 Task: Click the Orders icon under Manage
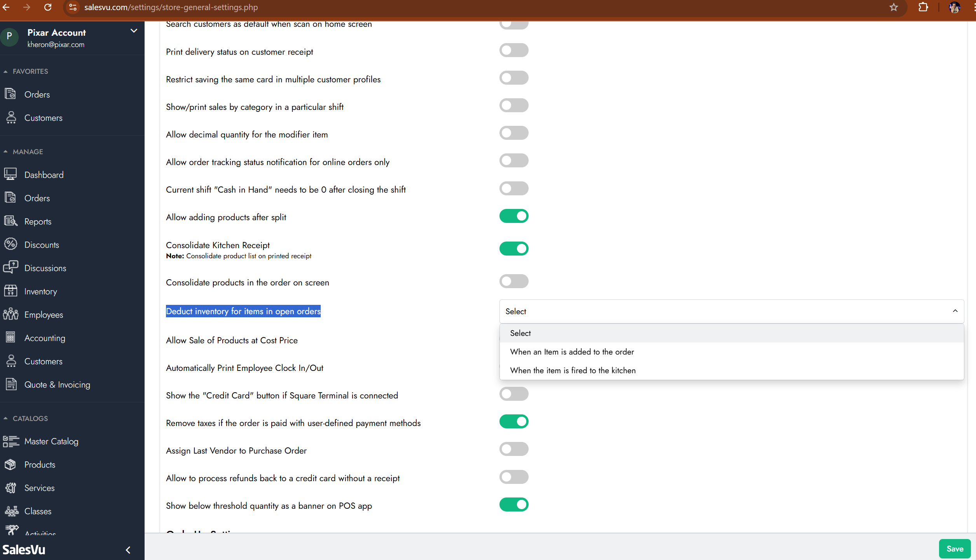click(10, 198)
